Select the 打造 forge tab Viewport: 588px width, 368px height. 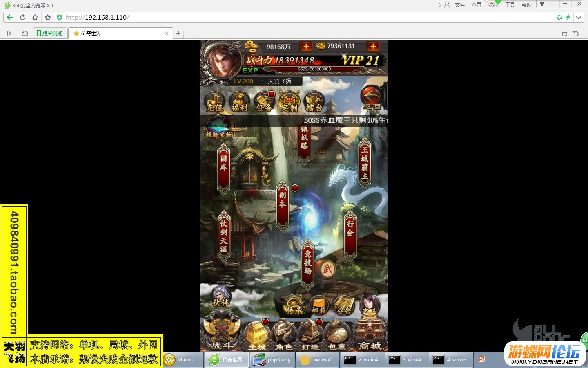click(x=310, y=336)
